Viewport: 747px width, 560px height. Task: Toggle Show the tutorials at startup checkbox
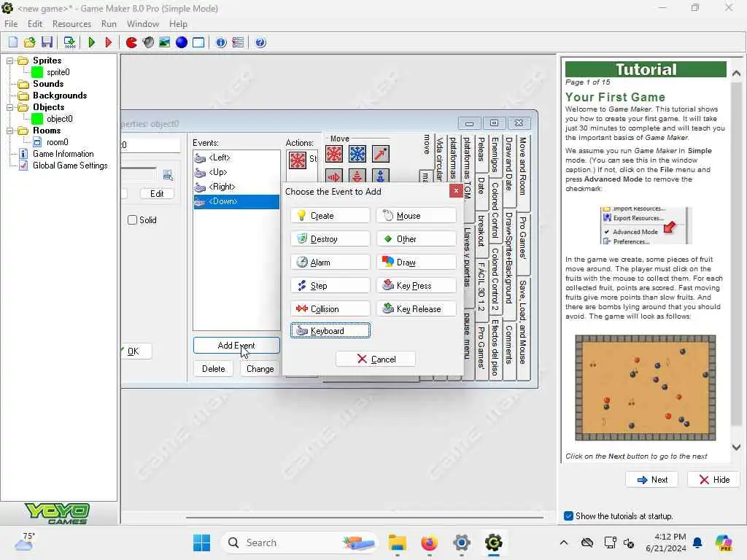point(568,516)
